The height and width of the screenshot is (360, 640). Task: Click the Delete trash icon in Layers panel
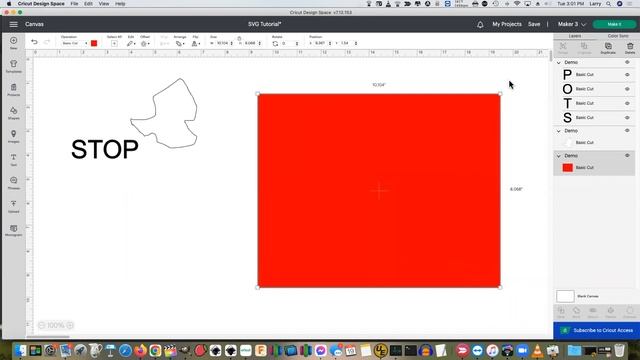(630, 48)
